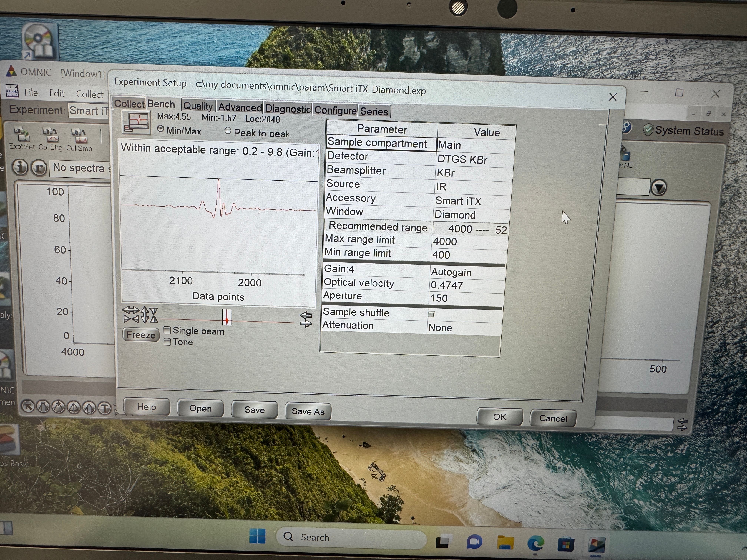Click the Windows Start button

tap(257, 536)
